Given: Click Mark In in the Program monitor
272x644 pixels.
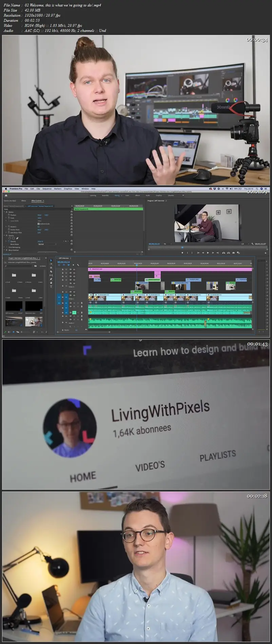Looking at the screenshot, I should pos(188,253).
